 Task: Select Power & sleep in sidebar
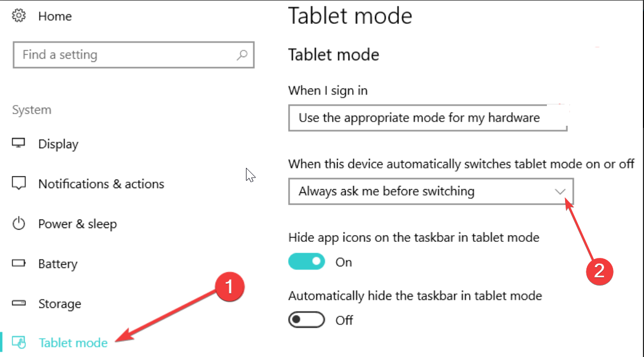click(77, 224)
